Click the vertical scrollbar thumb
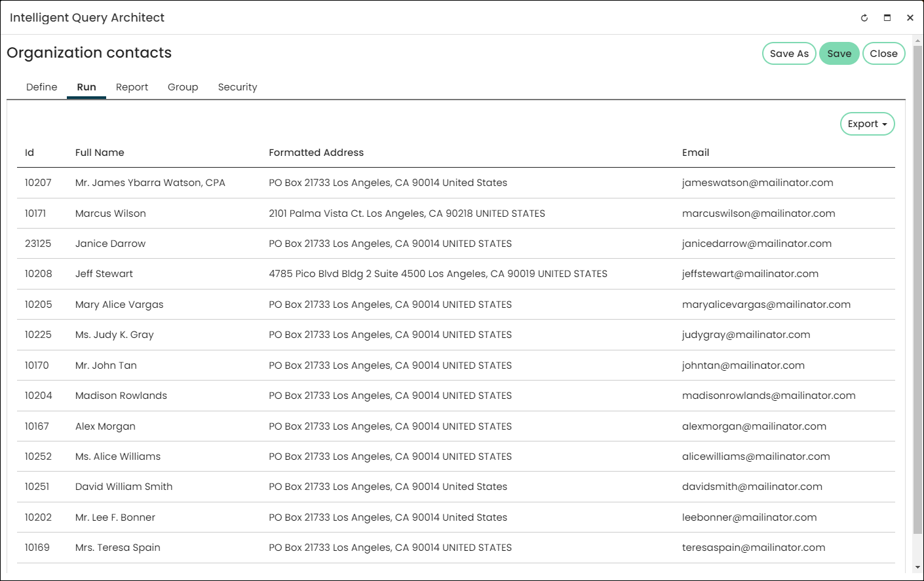Screen dimensions: 924x581 917,288
